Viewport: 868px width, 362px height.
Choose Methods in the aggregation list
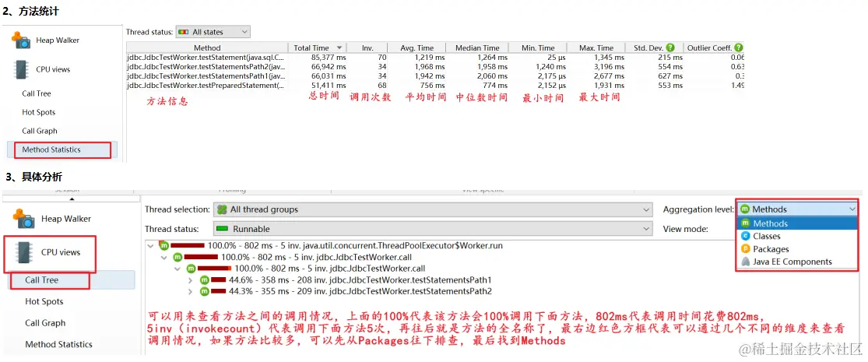[797, 223]
